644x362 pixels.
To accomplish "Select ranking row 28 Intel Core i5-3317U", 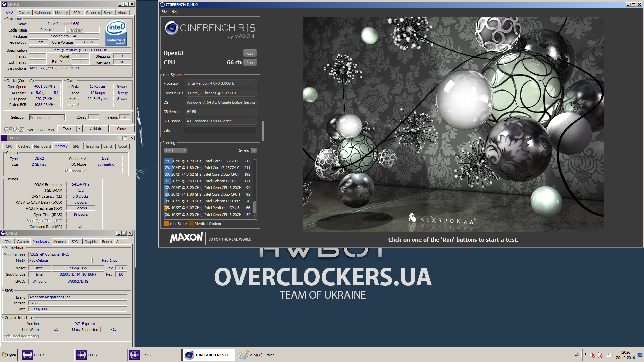I will tap(208, 161).
